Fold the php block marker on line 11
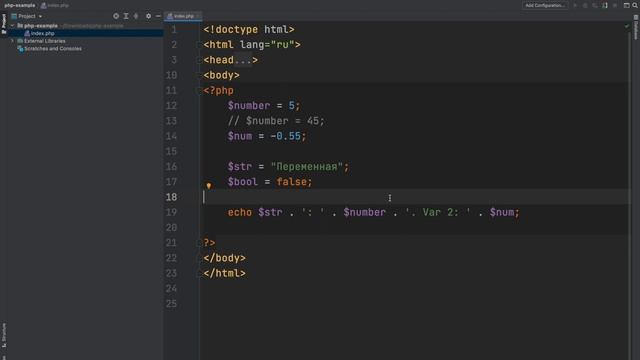 click(x=200, y=91)
